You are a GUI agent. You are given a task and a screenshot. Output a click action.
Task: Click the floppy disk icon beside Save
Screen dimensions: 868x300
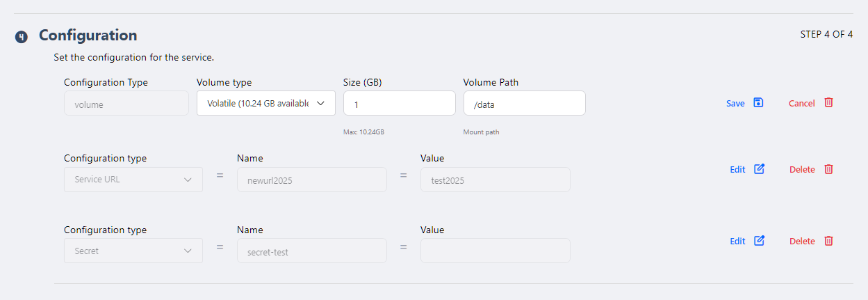pyautogui.click(x=758, y=103)
